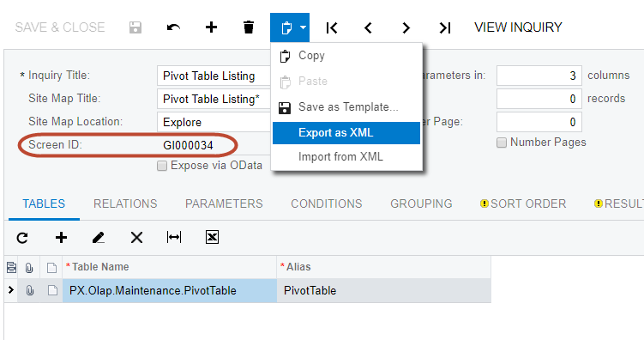Open the GROUPING tab
Viewport: 644px width, 340px height.
tap(421, 204)
